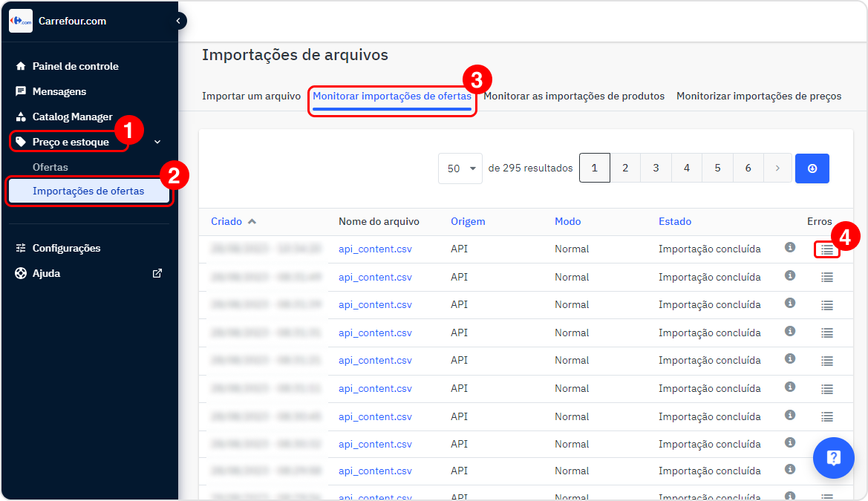Open Monitorizar importações de preços tab
The width and height of the screenshot is (868, 501).
click(x=759, y=96)
